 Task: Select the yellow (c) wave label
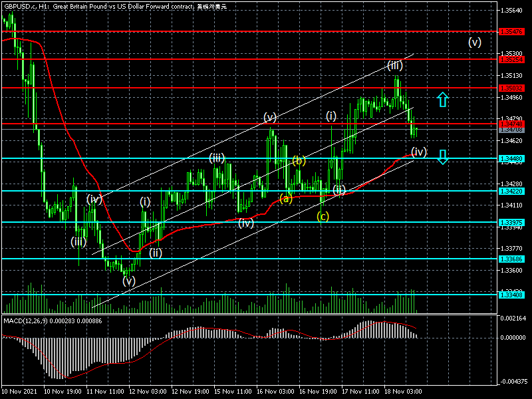323,216
